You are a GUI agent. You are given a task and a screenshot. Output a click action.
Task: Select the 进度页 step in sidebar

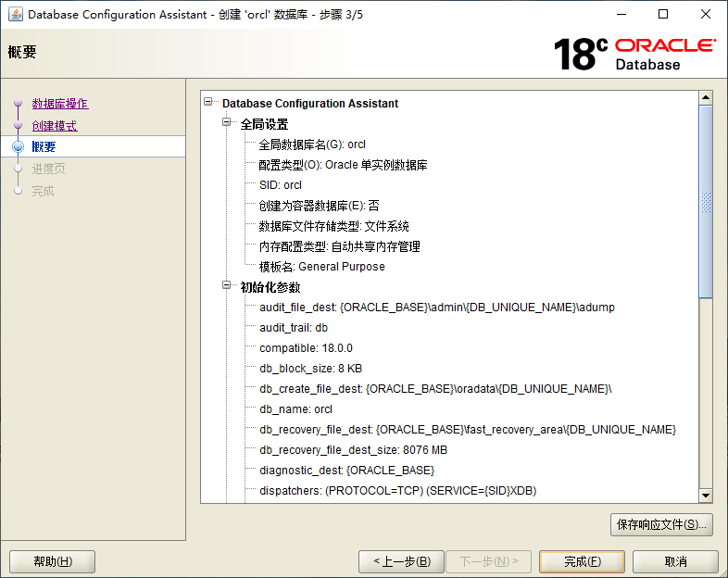point(48,169)
